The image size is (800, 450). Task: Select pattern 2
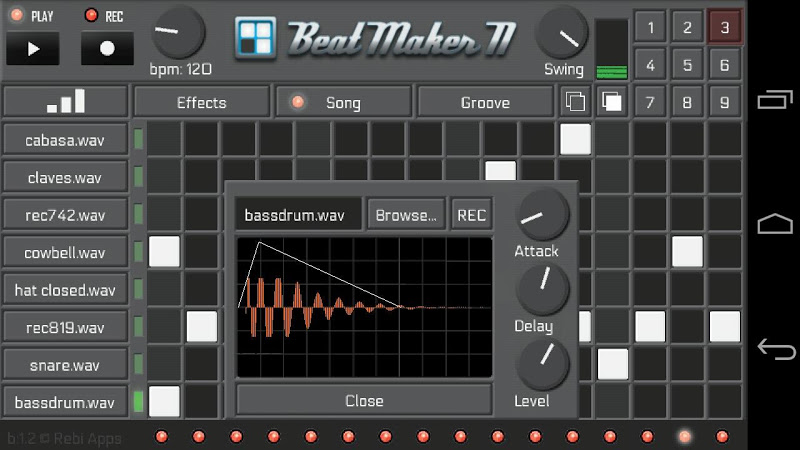687,27
